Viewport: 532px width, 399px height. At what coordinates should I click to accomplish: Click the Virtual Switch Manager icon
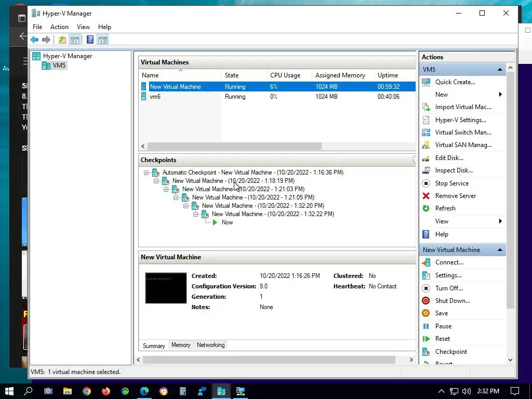coord(426,132)
